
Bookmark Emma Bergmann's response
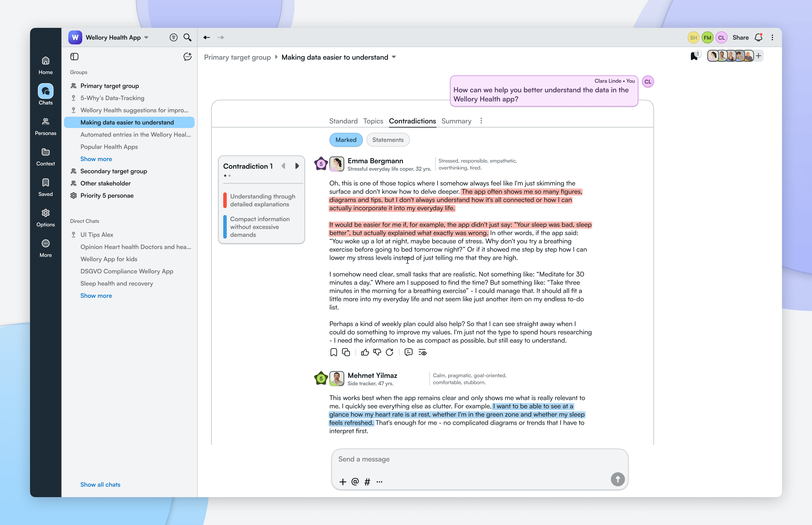point(334,352)
